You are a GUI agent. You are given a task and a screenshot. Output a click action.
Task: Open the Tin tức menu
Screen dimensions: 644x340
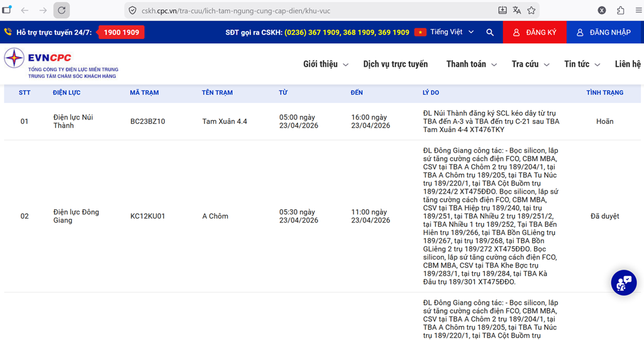coord(582,64)
